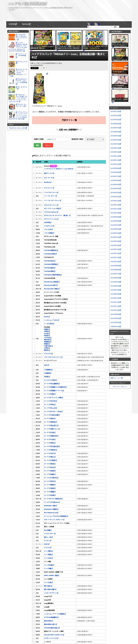This screenshot has height=644, width=138.
Task: Check the box for the Amazon 招待販売 row
Action: 34,167
